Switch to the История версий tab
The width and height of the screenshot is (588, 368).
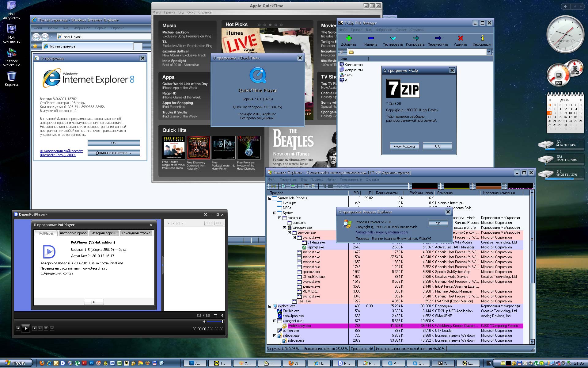tap(104, 233)
